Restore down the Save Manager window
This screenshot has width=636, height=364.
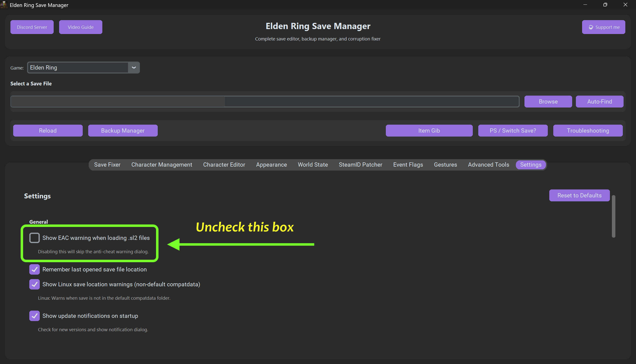click(605, 5)
